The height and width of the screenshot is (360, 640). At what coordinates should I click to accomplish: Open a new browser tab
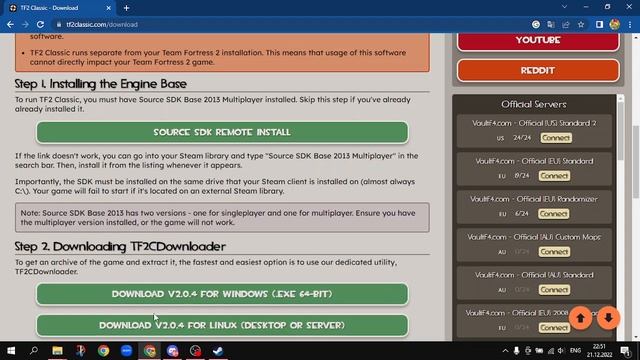click(127, 8)
